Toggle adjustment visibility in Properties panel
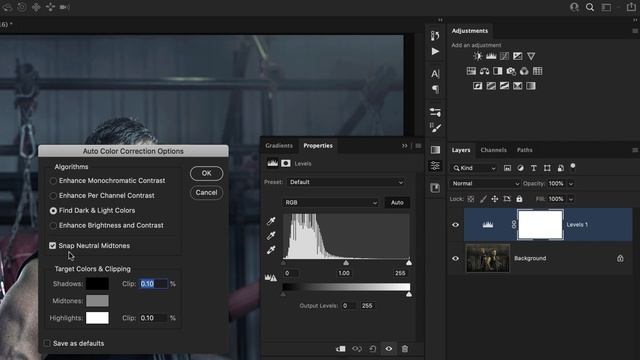This screenshot has height=360, width=640. point(389,349)
